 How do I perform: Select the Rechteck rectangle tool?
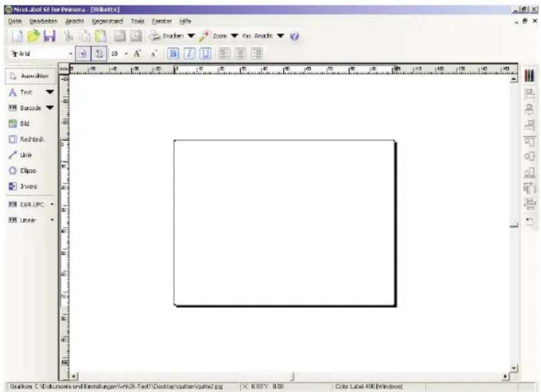[26, 139]
